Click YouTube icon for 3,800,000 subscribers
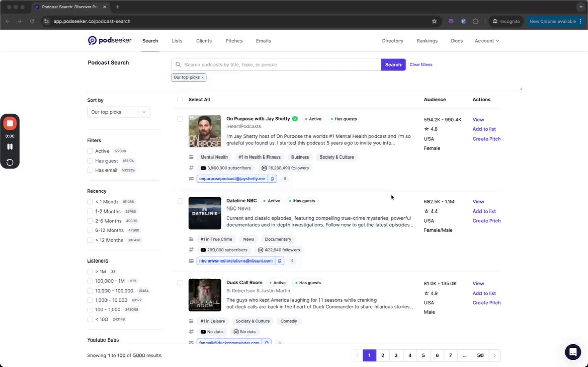Screen dimensions: 588x367 203,168
